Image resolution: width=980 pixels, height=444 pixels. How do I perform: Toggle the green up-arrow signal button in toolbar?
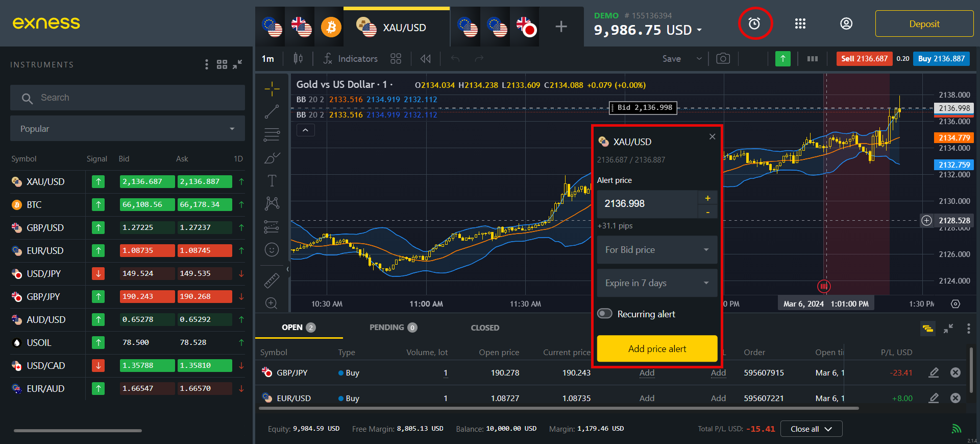pos(782,59)
